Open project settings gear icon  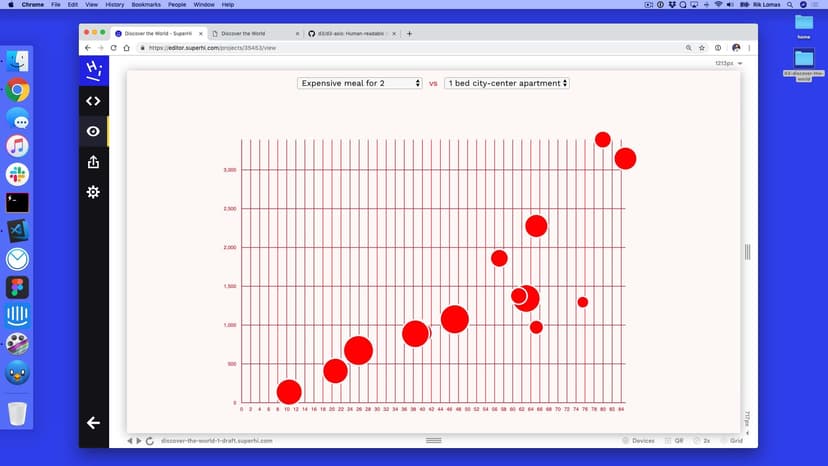[93, 192]
